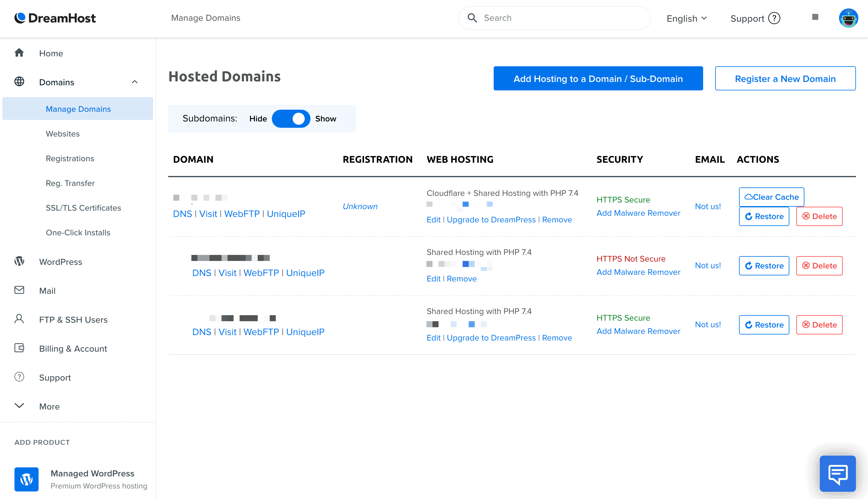Click the help circle icon next to Support in header

tap(774, 18)
